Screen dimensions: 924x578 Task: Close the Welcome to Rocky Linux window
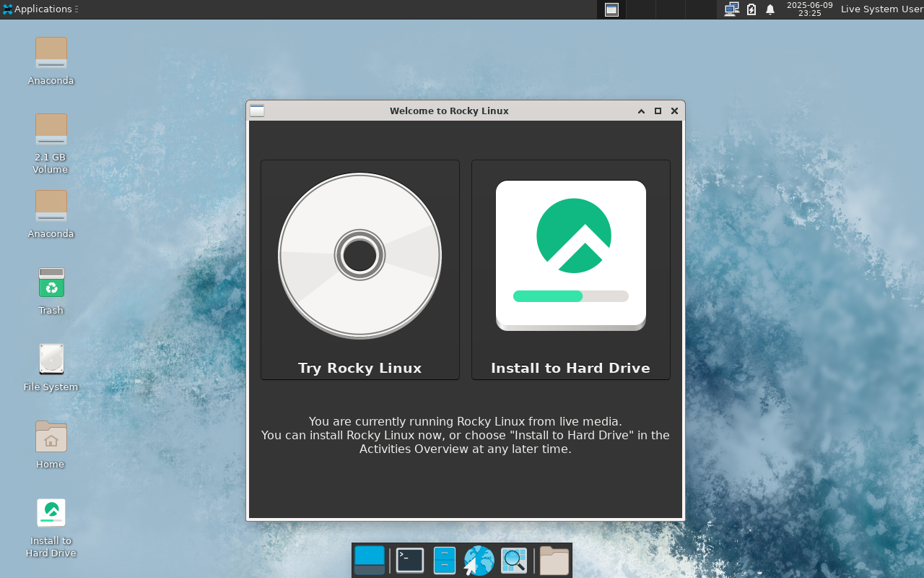(x=674, y=111)
